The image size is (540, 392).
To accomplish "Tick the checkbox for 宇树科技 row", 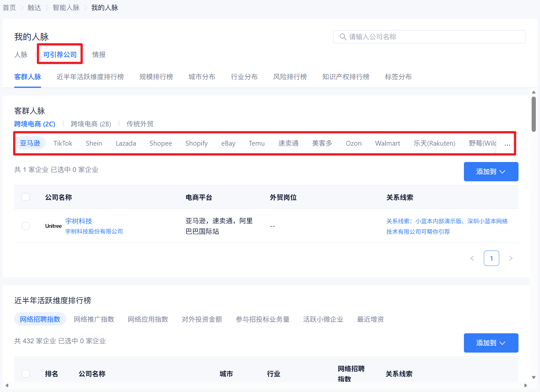I will tap(26, 226).
